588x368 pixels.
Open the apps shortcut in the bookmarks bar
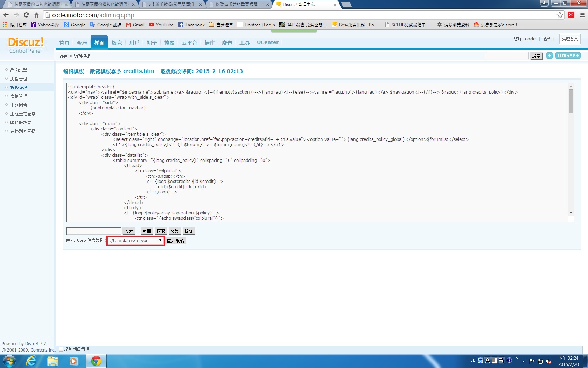(x=14, y=25)
